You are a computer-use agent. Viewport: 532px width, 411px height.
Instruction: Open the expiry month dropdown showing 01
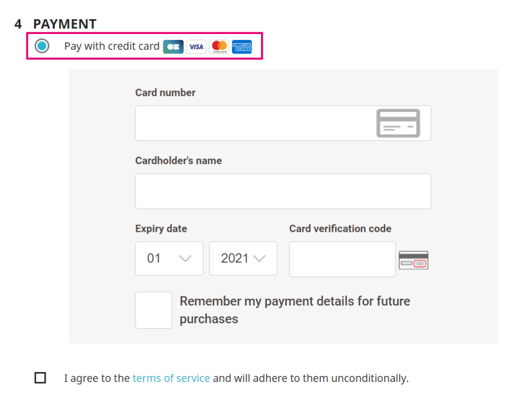[x=169, y=259]
